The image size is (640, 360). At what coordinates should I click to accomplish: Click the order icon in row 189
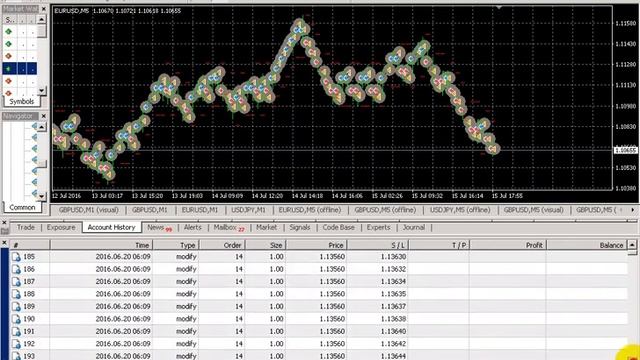[x=16, y=307]
